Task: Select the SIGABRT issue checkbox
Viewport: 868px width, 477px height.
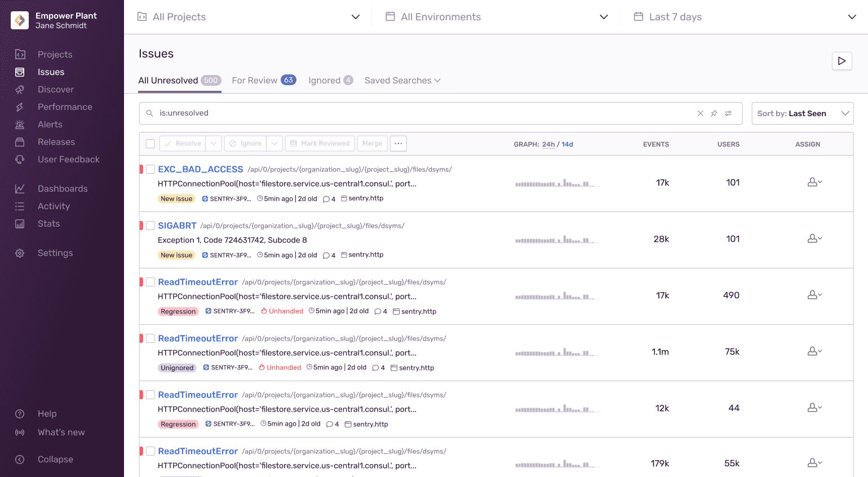Action: pyautogui.click(x=150, y=226)
